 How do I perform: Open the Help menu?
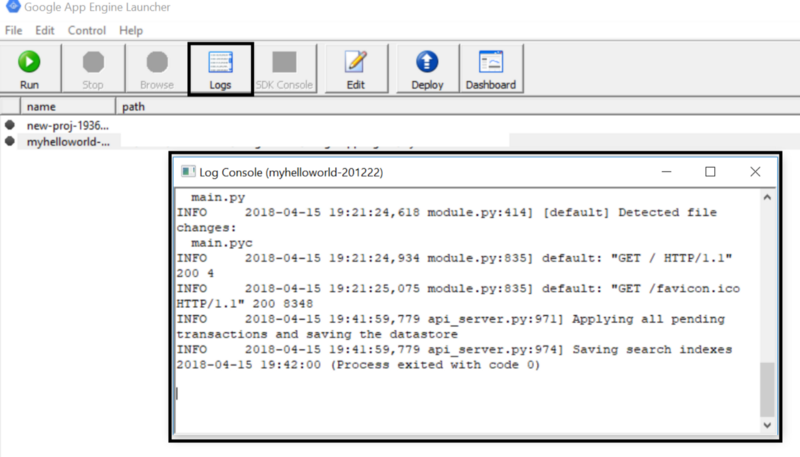click(131, 30)
